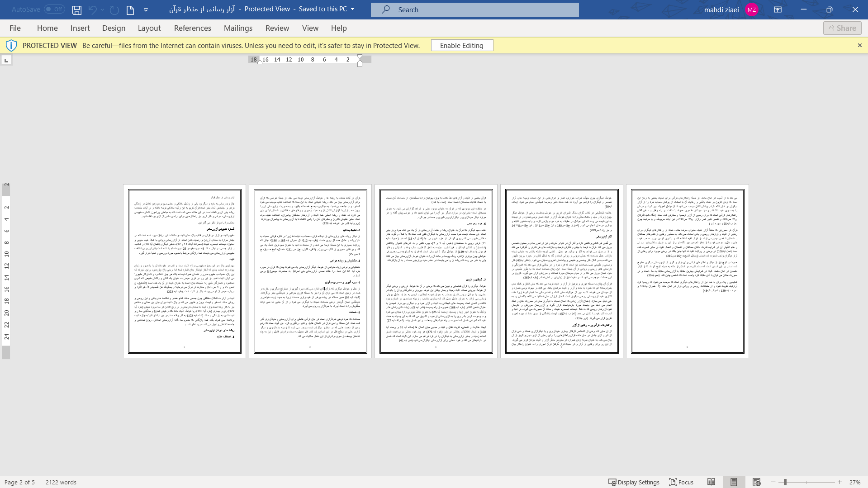Click the third page of the document
868x488 pixels.
tap(436, 271)
